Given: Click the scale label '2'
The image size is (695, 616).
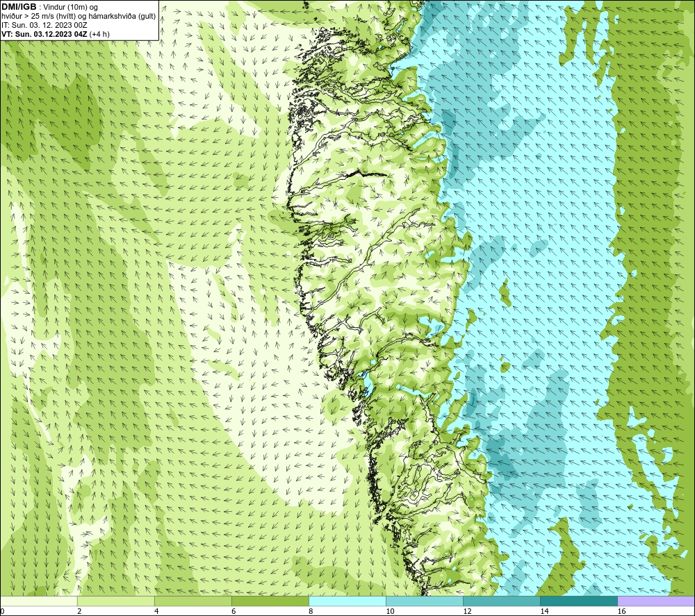Looking at the screenshot, I should (x=79, y=612).
